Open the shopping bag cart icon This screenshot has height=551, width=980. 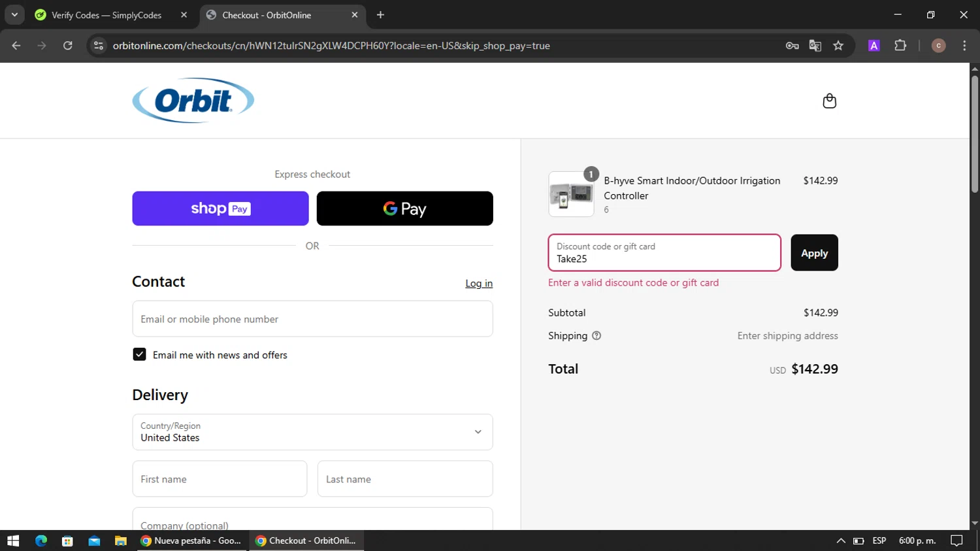click(829, 101)
